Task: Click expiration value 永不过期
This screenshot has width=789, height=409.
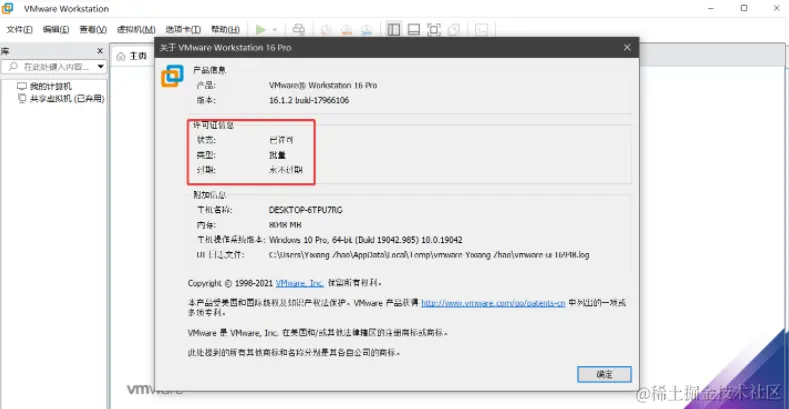Action: coord(286,170)
